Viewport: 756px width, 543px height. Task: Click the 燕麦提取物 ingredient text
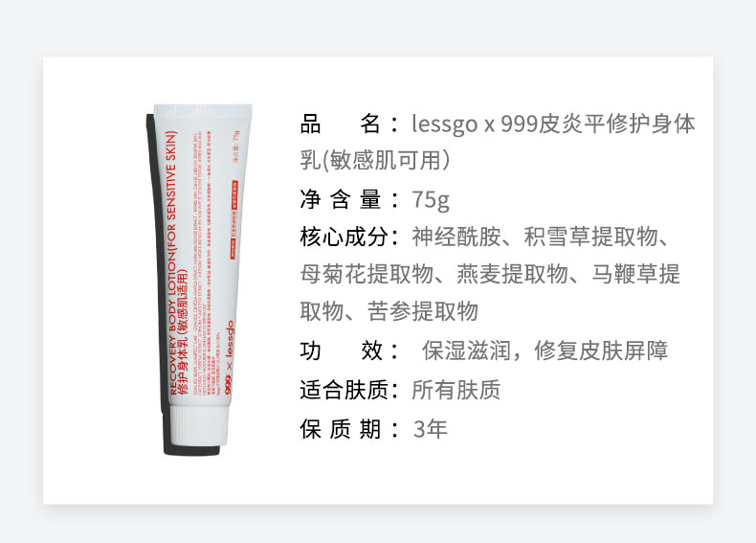512,274
